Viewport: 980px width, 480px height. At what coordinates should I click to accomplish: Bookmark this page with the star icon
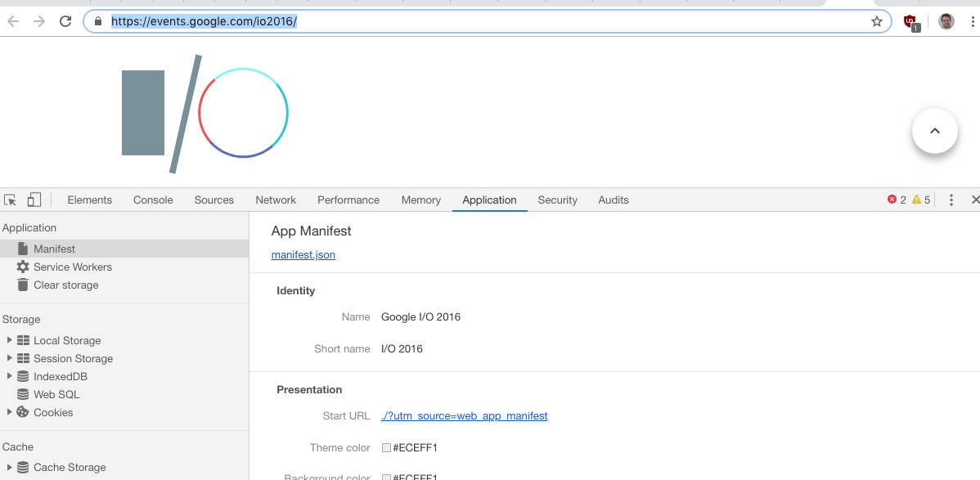[877, 21]
